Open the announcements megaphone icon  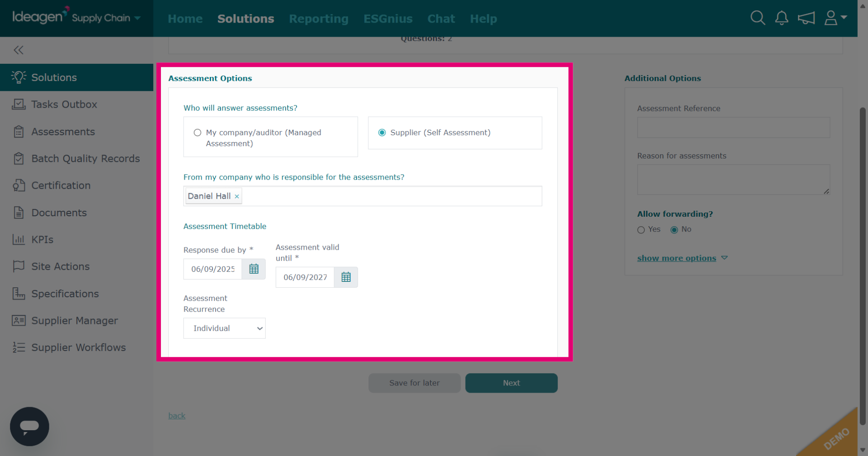click(806, 18)
